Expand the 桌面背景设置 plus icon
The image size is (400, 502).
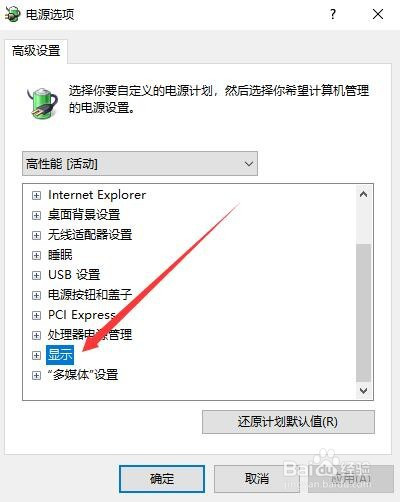36,215
